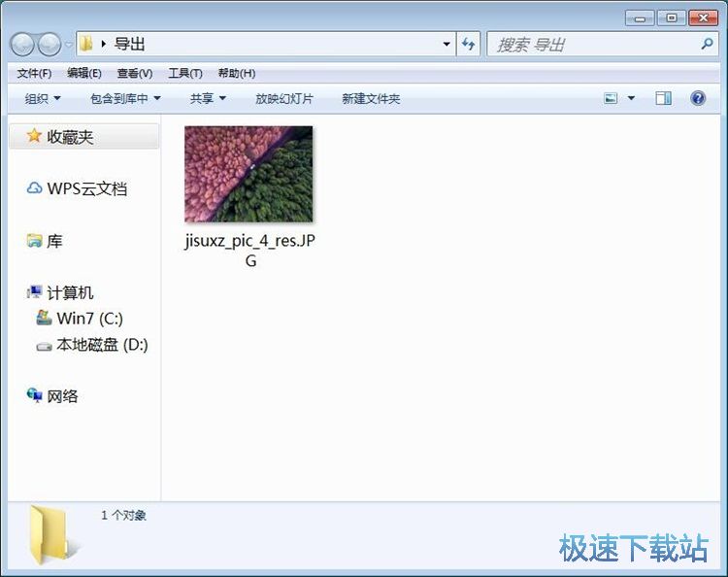Click the jisuxz_pic_4_res.JPG file name

(249, 251)
